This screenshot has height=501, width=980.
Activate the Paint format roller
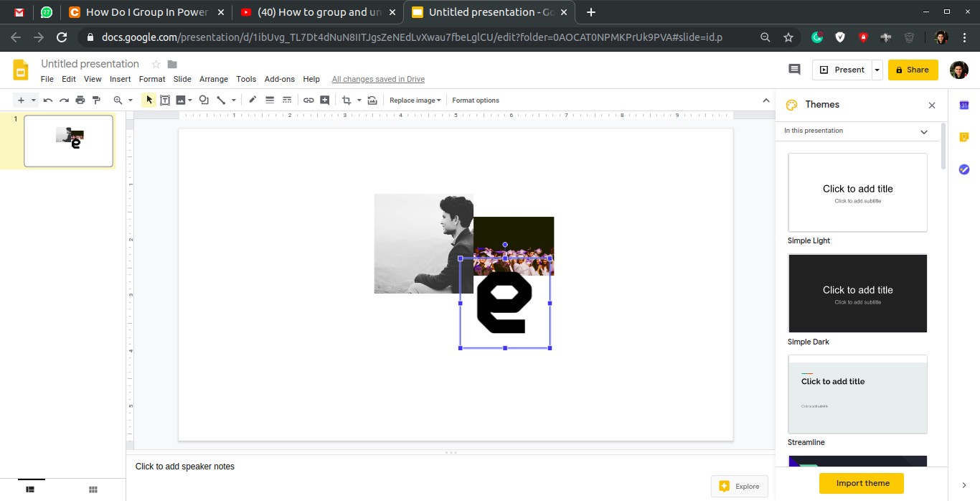tap(96, 100)
